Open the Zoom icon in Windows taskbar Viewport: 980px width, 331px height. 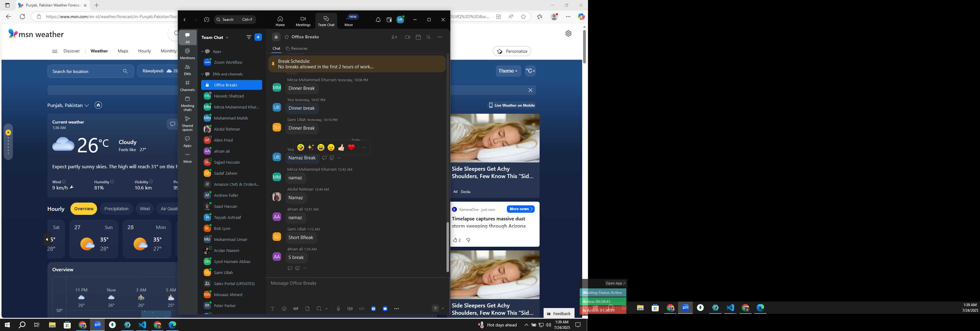[x=97, y=325]
